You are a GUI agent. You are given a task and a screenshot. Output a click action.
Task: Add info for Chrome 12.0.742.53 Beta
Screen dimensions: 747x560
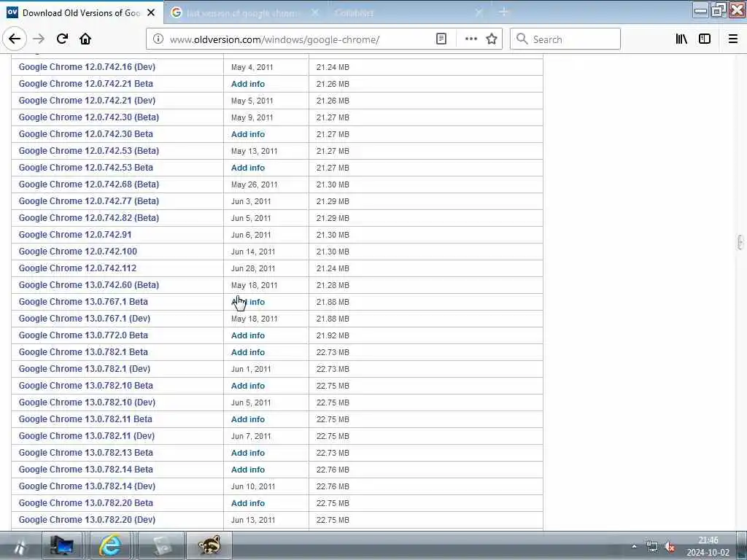coord(248,168)
